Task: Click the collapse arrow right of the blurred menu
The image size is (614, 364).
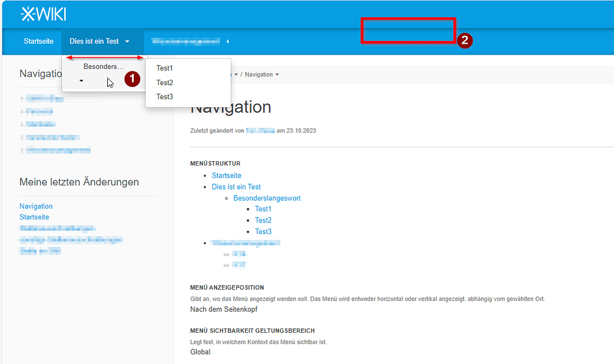Action: click(x=227, y=41)
